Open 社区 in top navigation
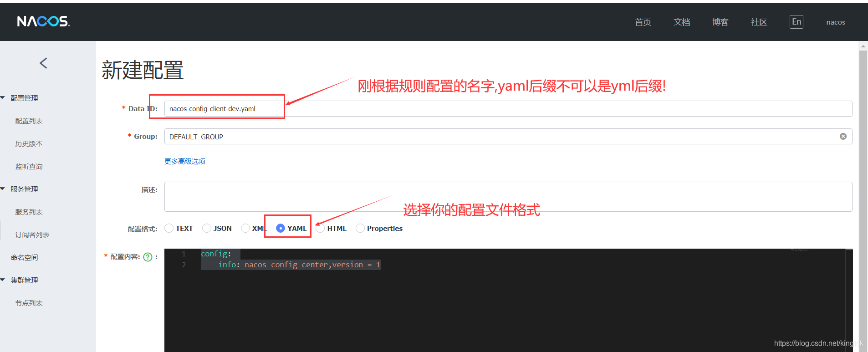Viewport: 868px width, 352px height. (x=759, y=22)
